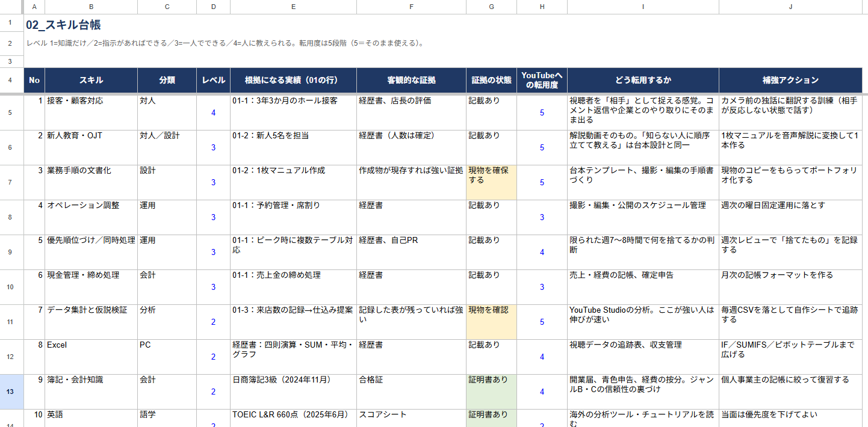Select row header 9
The image size is (868, 427).
coord(10,252)
